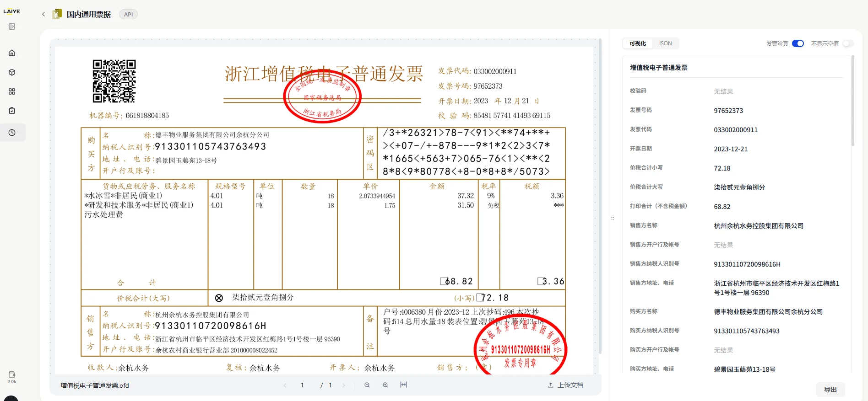Click the yellow invoice app icon by the title
868x401 pixels.
(x=57, y=14)
